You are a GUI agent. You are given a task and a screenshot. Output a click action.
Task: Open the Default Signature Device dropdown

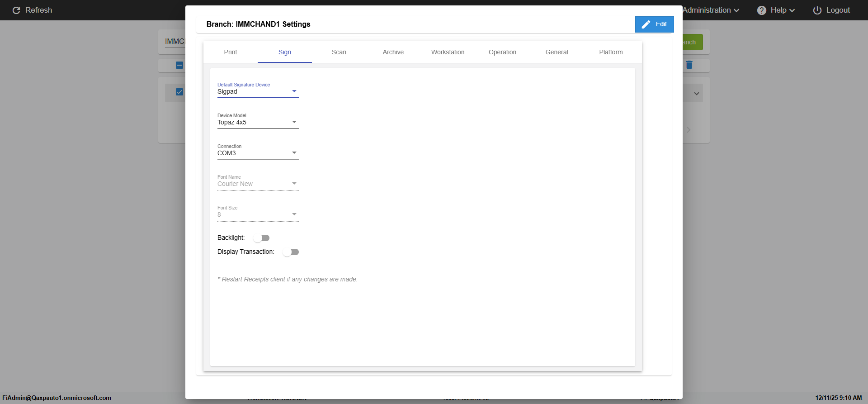[258, 91]
